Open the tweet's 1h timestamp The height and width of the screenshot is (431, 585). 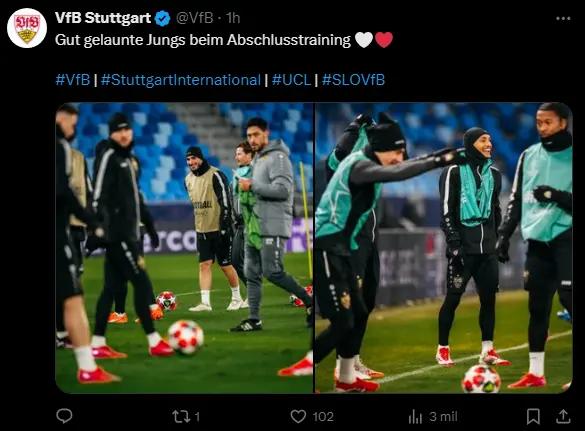(x=233, y=18)
